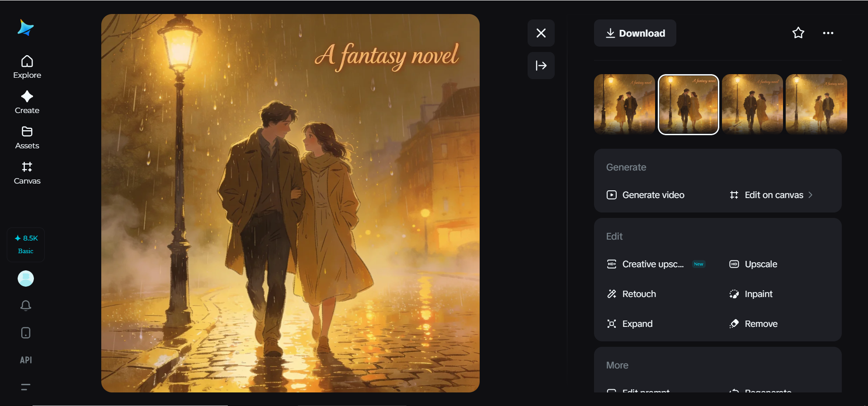The height and width of the screenshot is (406, 868).
Task: Choose the Remove tool
Action: [x=753, y=324]
